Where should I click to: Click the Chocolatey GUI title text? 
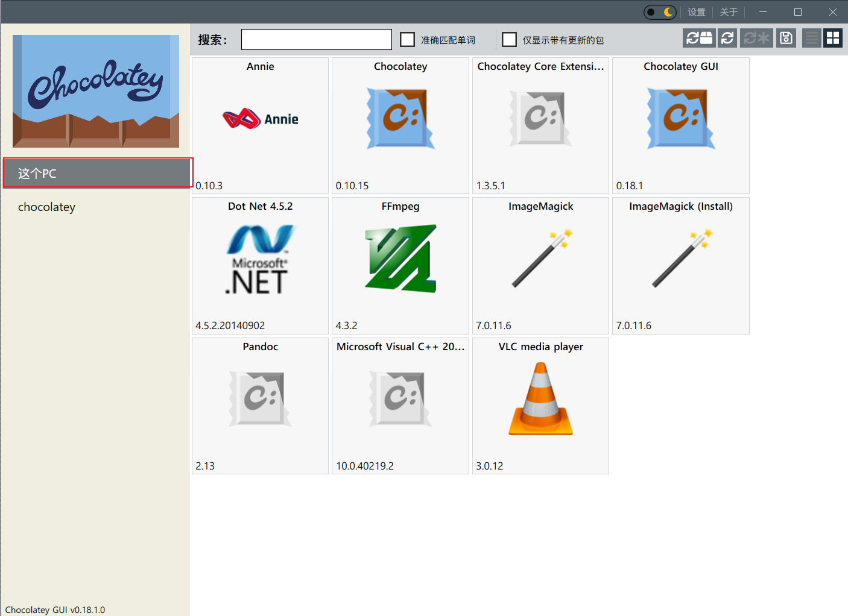[x=681, y=66]
